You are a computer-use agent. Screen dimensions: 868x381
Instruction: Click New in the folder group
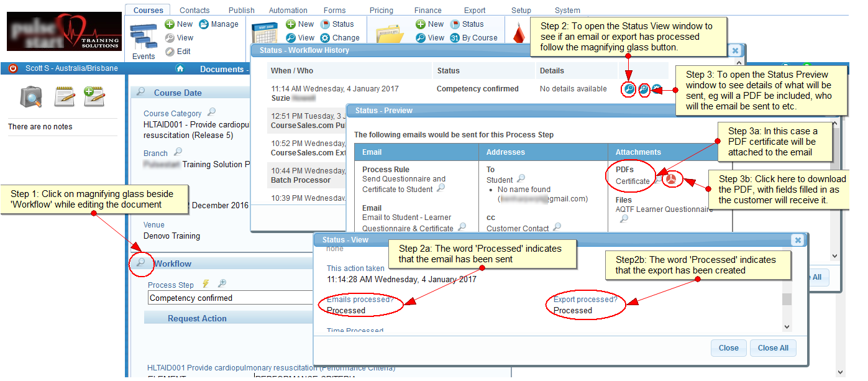[x=430, y=24]
